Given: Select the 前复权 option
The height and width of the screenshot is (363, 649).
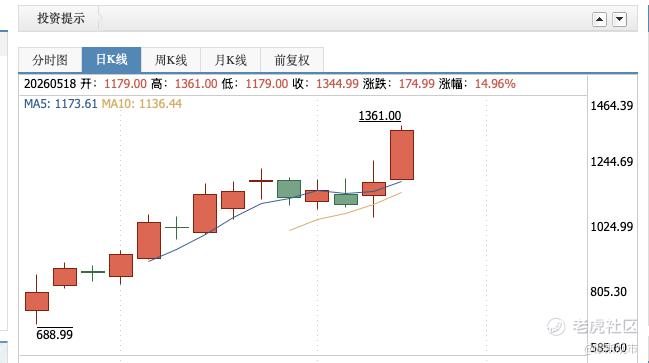Looking at the screenshot, I should 292,60.
